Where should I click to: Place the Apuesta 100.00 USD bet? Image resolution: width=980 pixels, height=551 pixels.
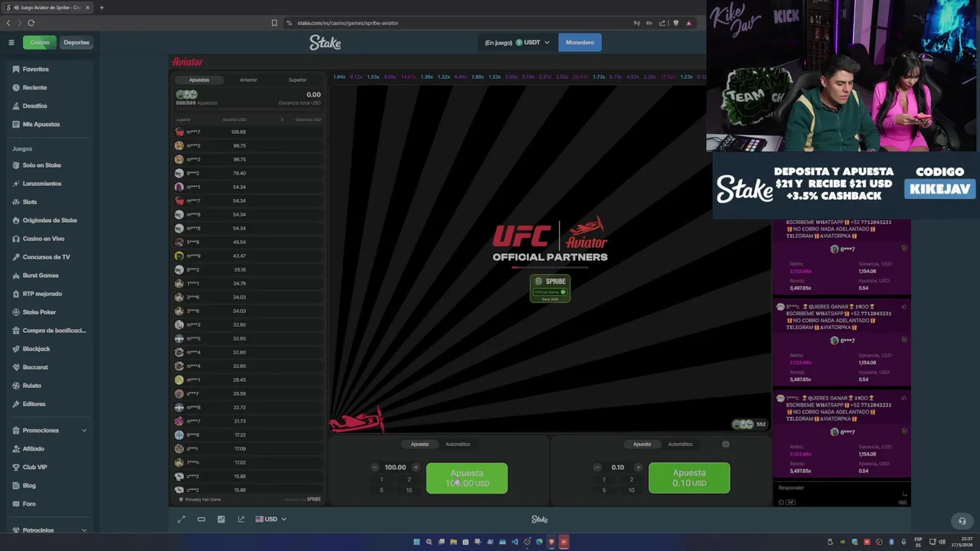pos(467,478)
